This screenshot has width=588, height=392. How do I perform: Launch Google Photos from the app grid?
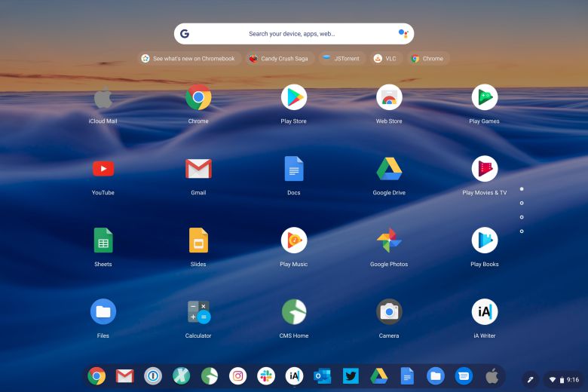click(389, 240)
